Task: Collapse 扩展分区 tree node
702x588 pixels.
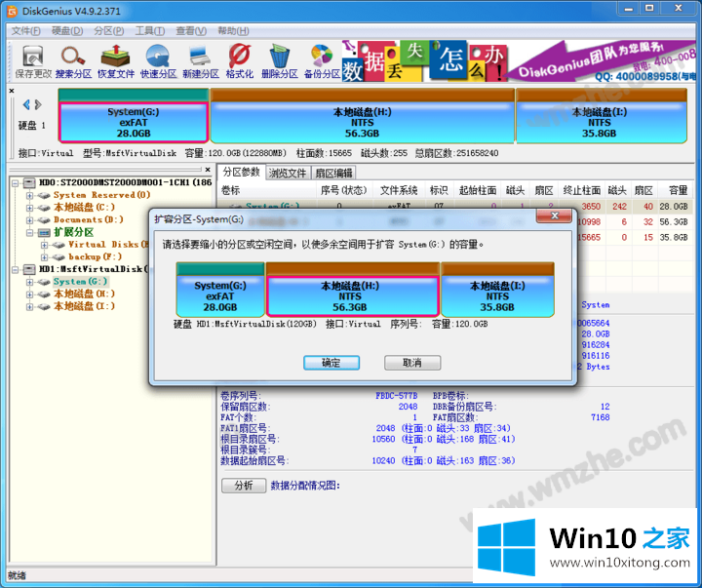Action: (x=29, y=232)
